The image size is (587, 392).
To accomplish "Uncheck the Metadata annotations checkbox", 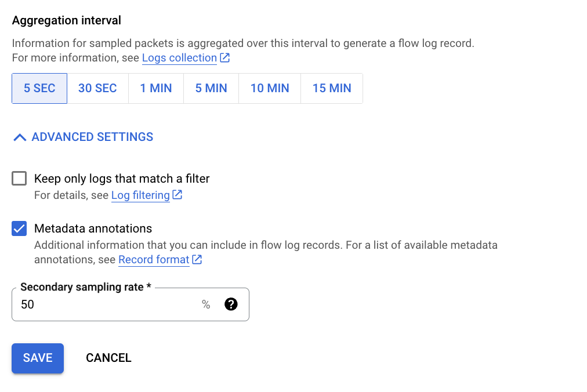I will (x=19, y=228).
